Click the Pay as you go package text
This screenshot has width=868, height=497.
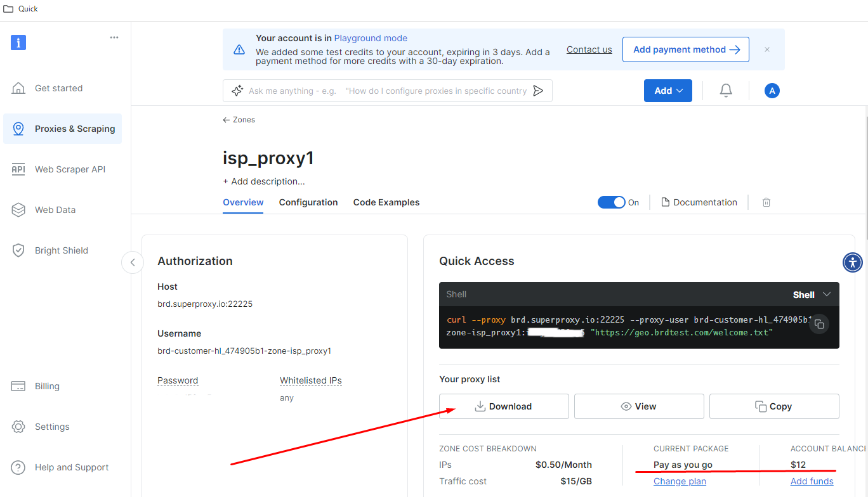pos(683,465)
